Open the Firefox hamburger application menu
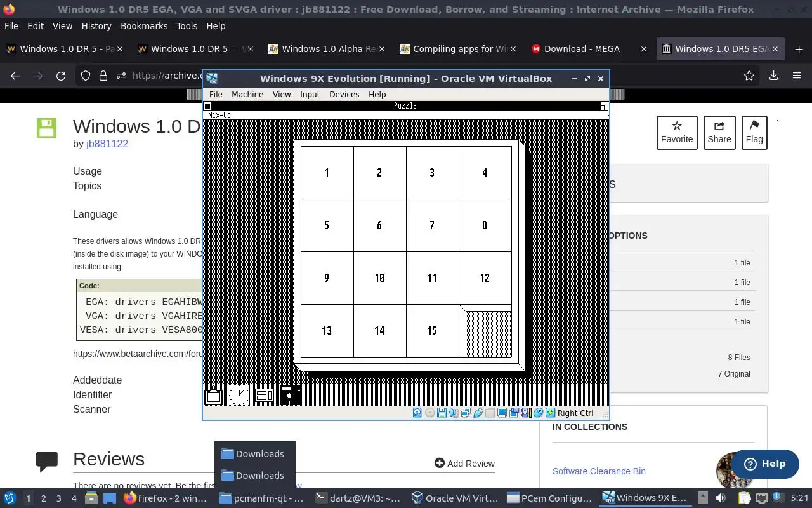The image size is (812, 508). [x=797, y=76]
